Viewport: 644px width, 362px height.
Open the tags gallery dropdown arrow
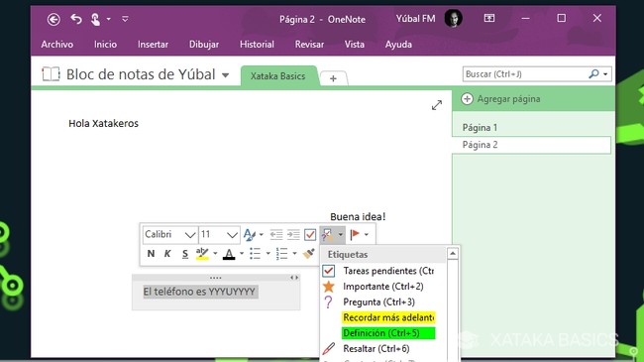(x=340, y=235)
